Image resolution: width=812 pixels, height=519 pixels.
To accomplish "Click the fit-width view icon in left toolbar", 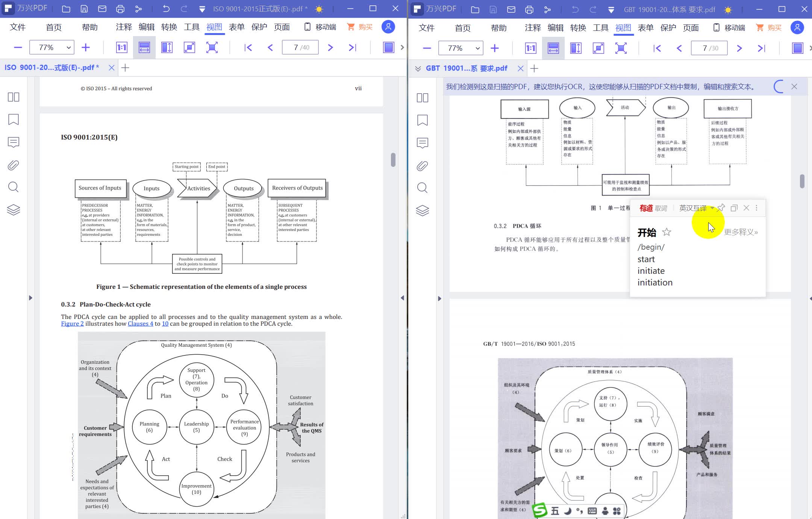I will [x=144, y=47].
